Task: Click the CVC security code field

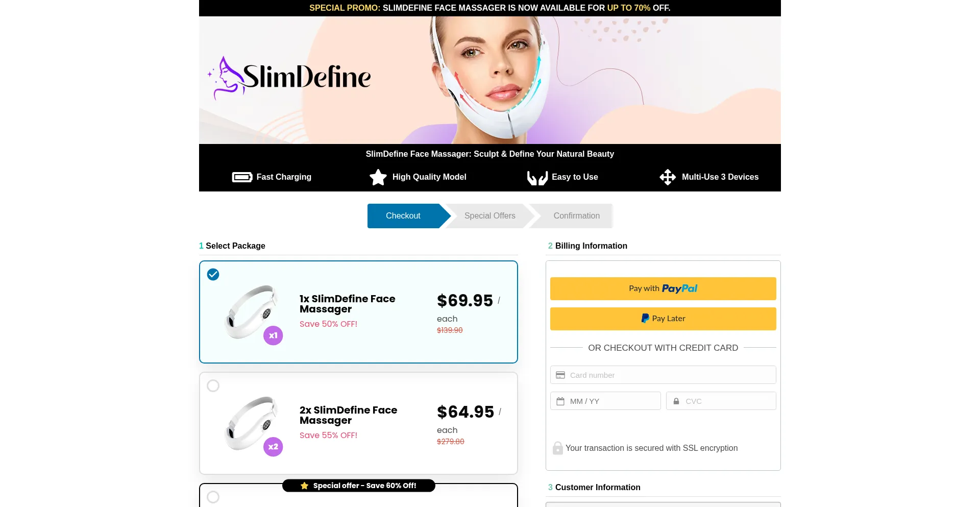Action: [721, 401]
